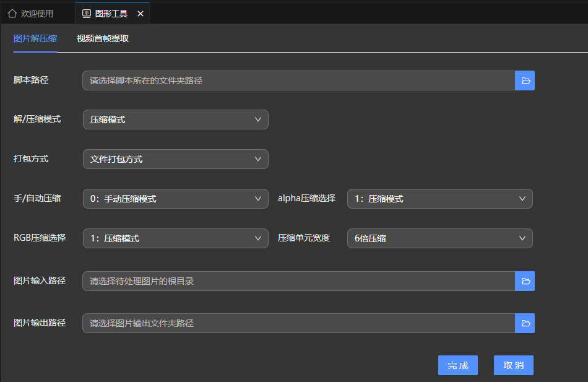This screenshot has height=382, width=588.
Task: Expand the RGB压缩选择 dropdown
Action: tap(175, 238)
